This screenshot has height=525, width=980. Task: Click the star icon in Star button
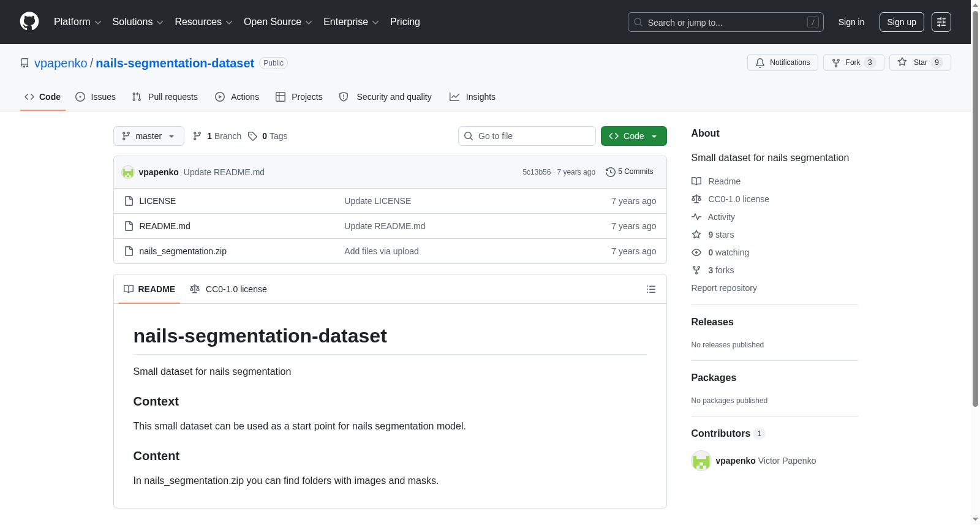click(x=902, y=62)
